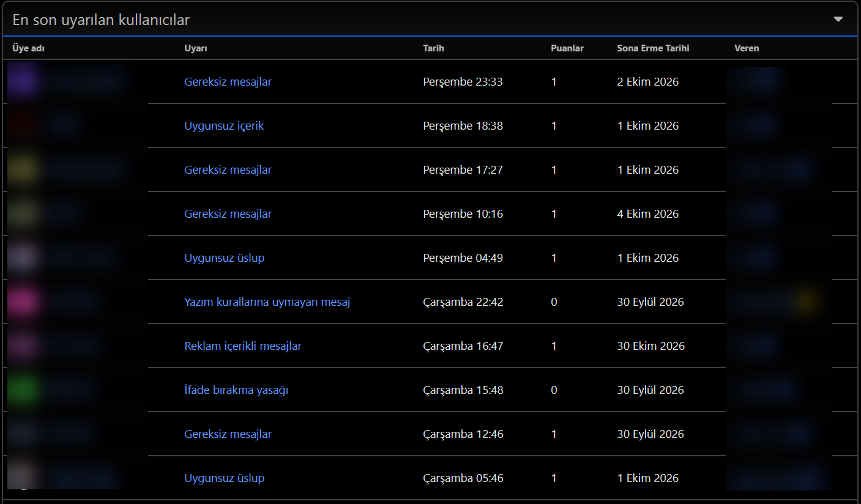The image size is (861, 504).
Task: Click '30 Eylül 2026' in the Çarşamba 22:42 row
Action: pos(650,302)
